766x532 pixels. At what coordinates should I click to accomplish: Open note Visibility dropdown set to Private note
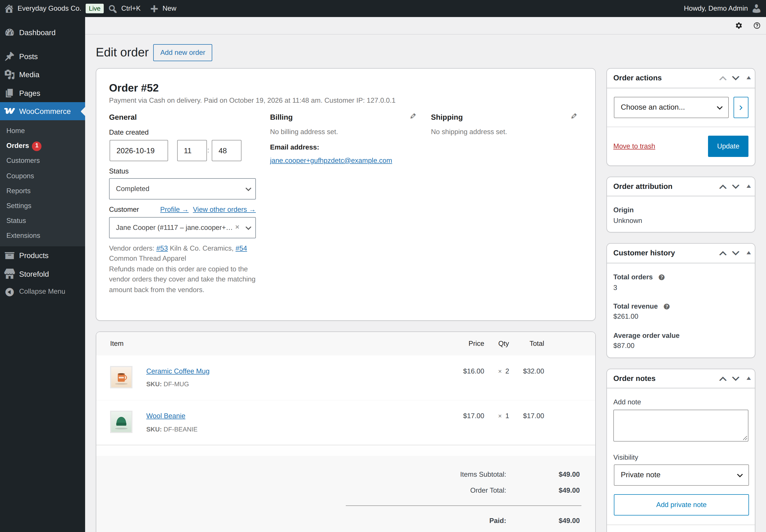pyautogui.click(x=681, y=475)
